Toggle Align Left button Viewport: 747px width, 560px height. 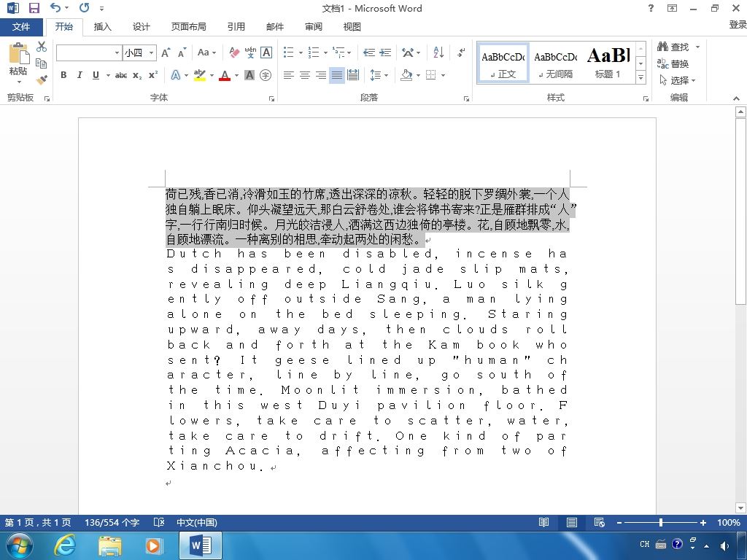pos(288,75)
